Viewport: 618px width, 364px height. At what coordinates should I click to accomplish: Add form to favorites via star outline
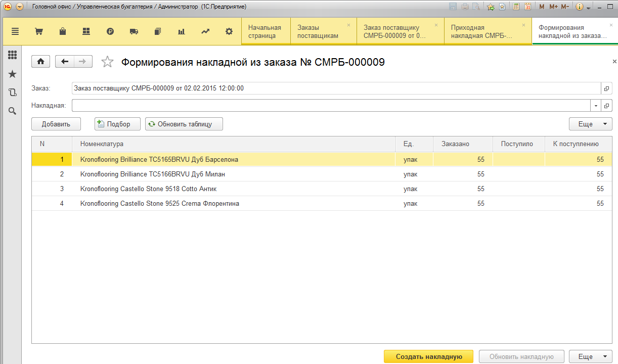click(x=107, y=62)
